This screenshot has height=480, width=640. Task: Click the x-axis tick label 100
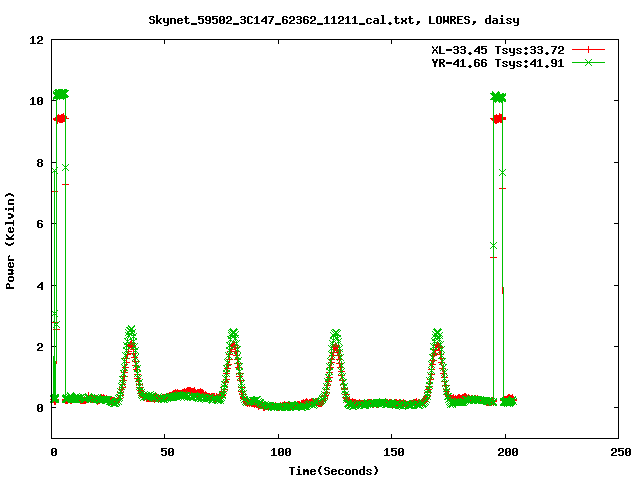(x=280, y=452)
